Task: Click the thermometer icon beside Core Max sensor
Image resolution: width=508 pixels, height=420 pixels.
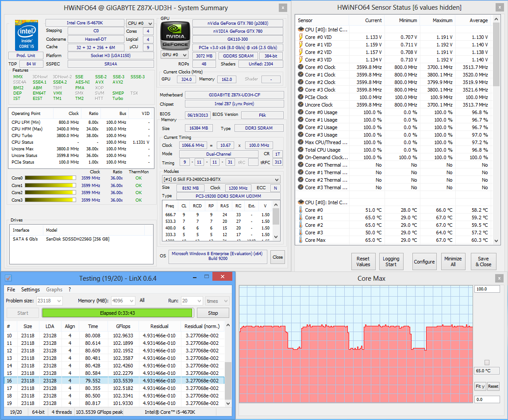Action: (300, 240)
